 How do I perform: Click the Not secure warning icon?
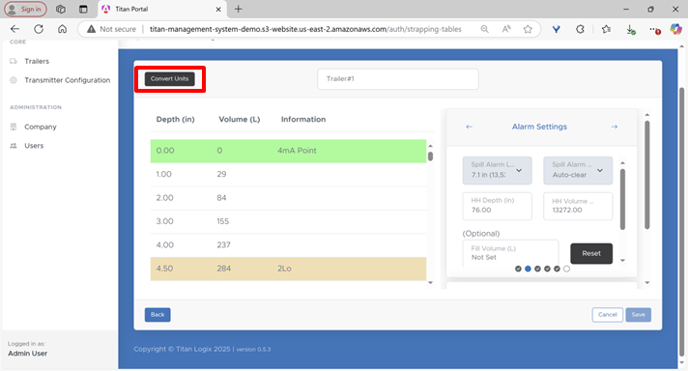(91, 29)
